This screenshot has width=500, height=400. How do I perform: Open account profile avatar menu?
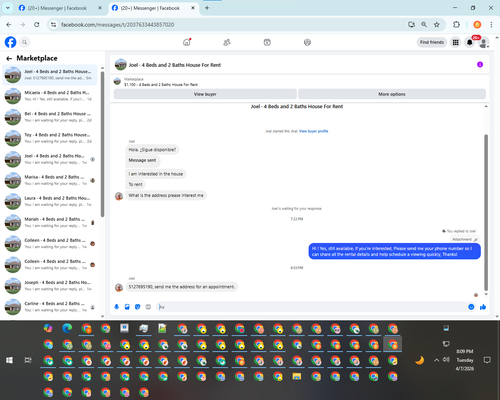[484, 42]
